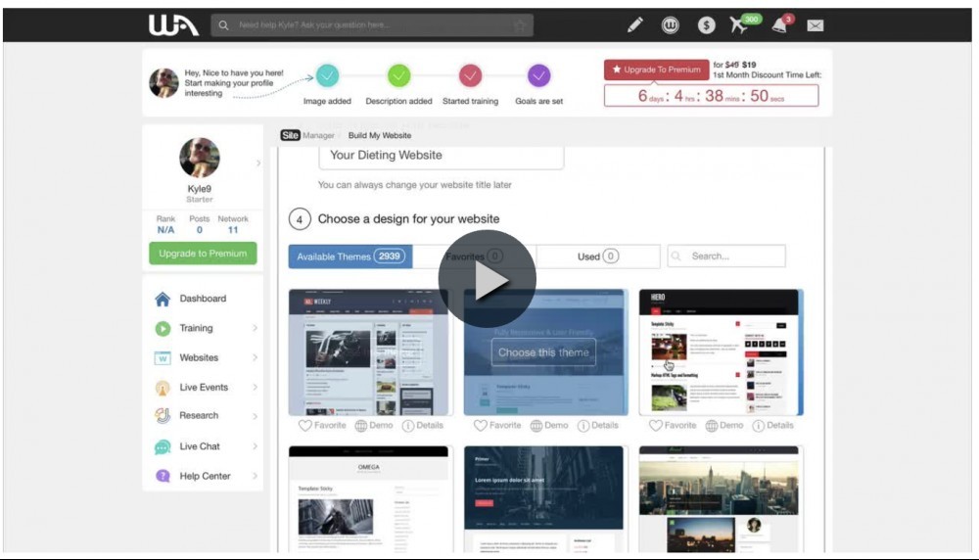Click the Rank N/A value
This screenshot has height=560, width=979.
[165, 230]
